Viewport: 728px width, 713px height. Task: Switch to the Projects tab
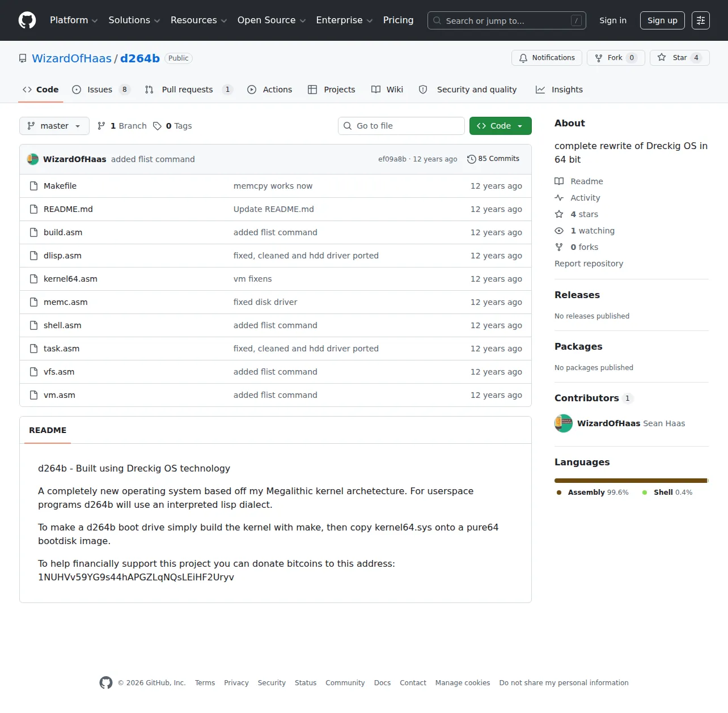click(x=332, y=90)
